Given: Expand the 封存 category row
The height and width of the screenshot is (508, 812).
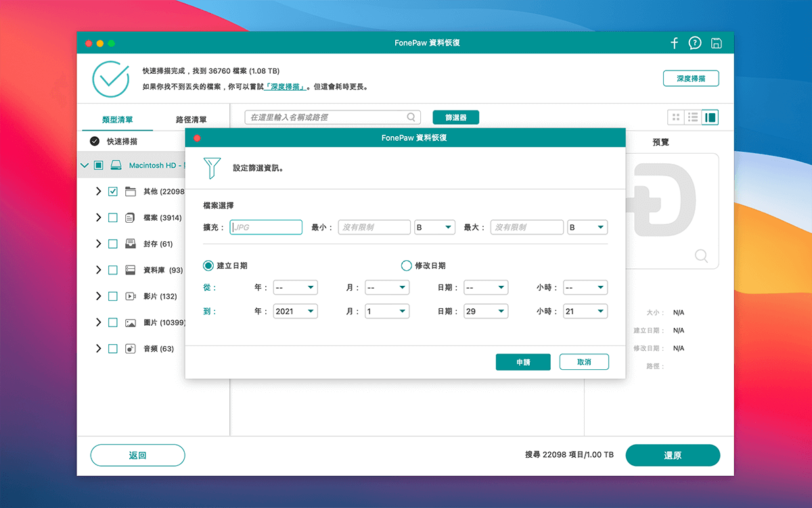Looking at the screenshot, I should point(98,244).
